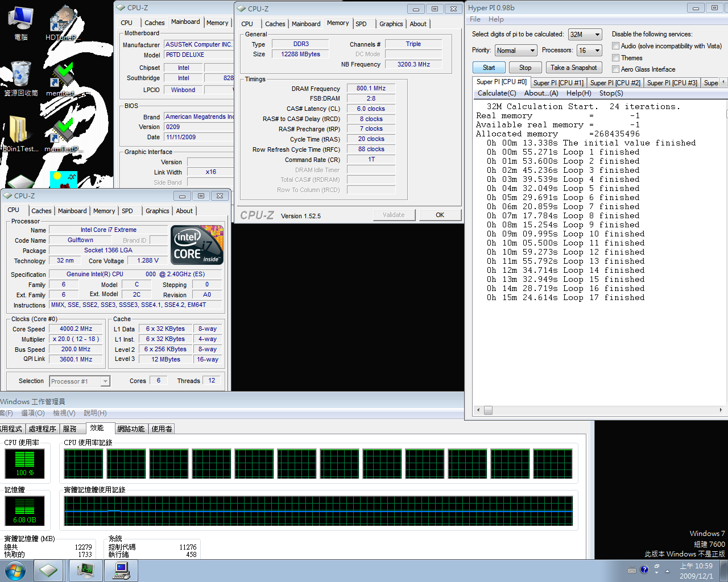Image resolution: width=728 pixels, height=582 pixels.
Task: Activate Hyper PI taskbar button
Action: (x=122, y=571)
